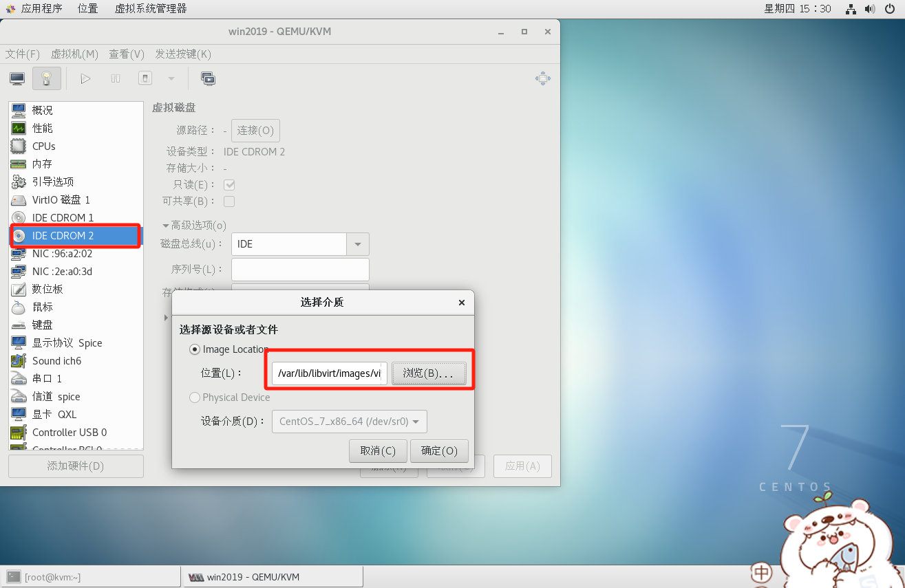The height and width of the screenshot is (588, 905).
Task: Show the graphical console monitor icon
Action: (17, 78)
